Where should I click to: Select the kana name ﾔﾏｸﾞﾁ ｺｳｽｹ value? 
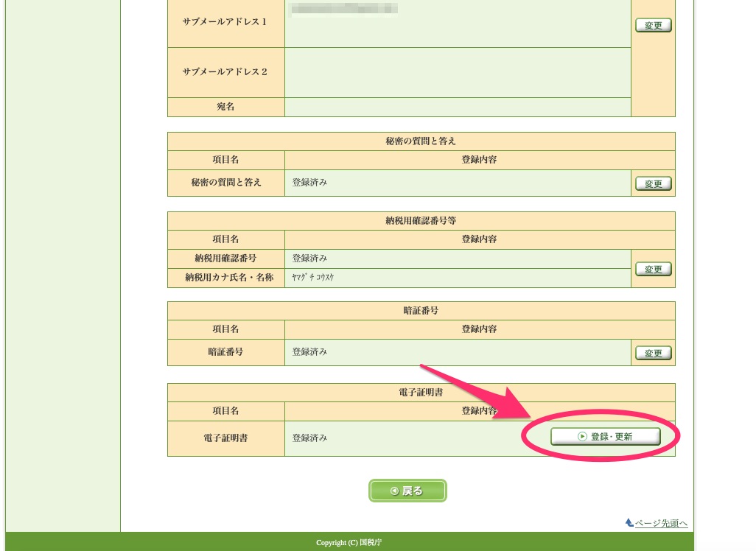pos(313,277)
